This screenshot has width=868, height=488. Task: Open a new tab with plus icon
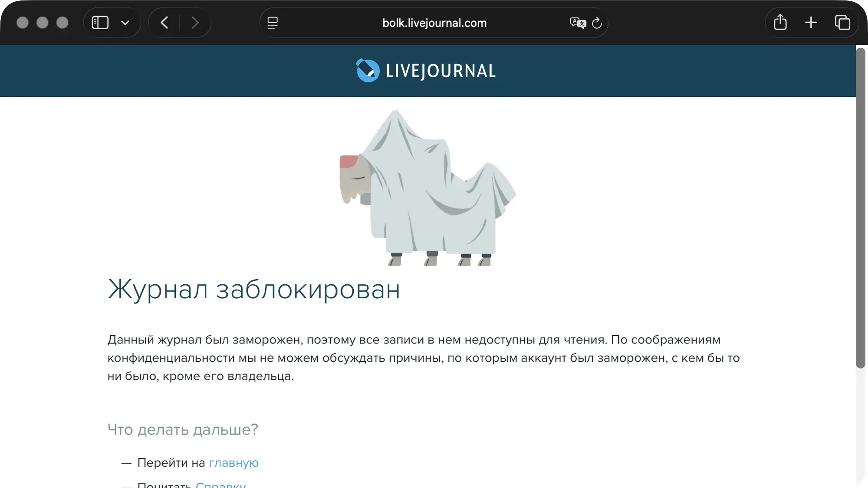tap(811, 23)
